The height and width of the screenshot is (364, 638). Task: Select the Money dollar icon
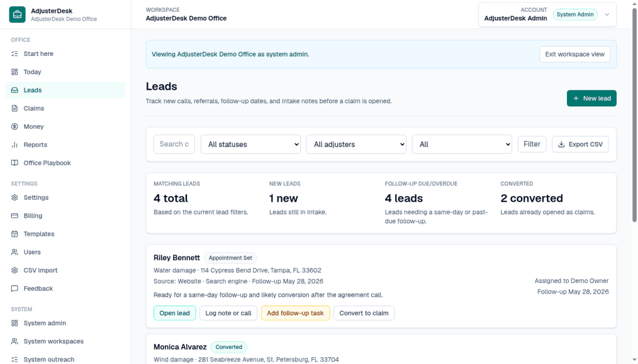(x=15, y=127)
